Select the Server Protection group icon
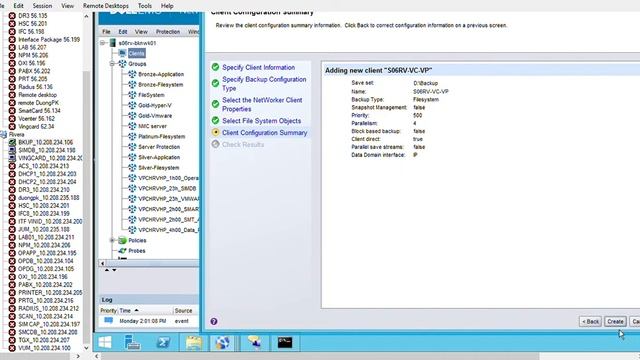640x360 pixels. point(132,147)
